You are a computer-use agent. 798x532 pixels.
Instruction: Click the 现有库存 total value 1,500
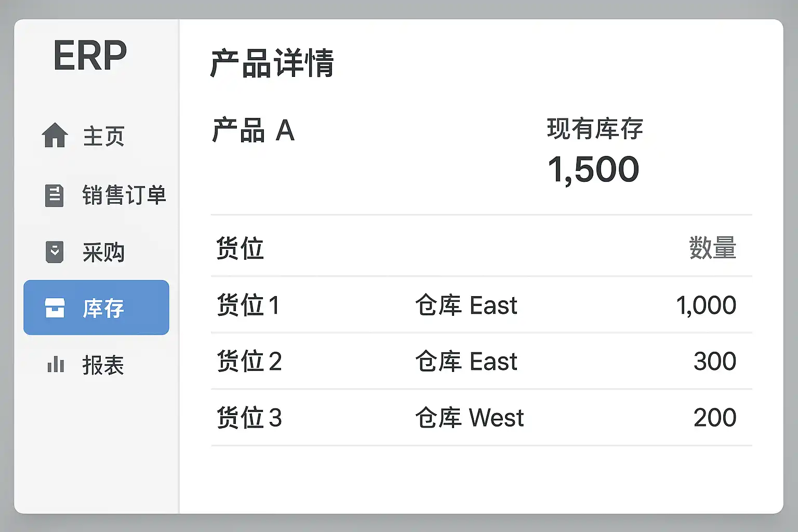pyautogui.click(x=593, y=169)
